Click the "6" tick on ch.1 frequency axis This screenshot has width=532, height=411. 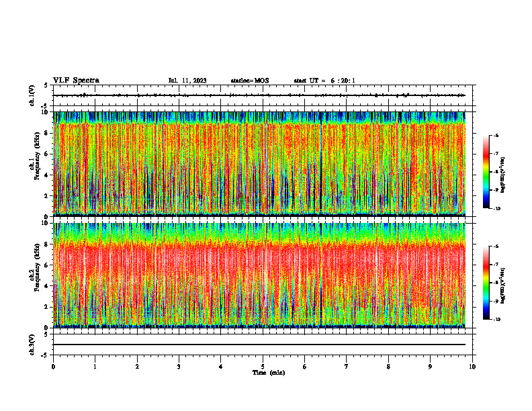click(46, 154)
